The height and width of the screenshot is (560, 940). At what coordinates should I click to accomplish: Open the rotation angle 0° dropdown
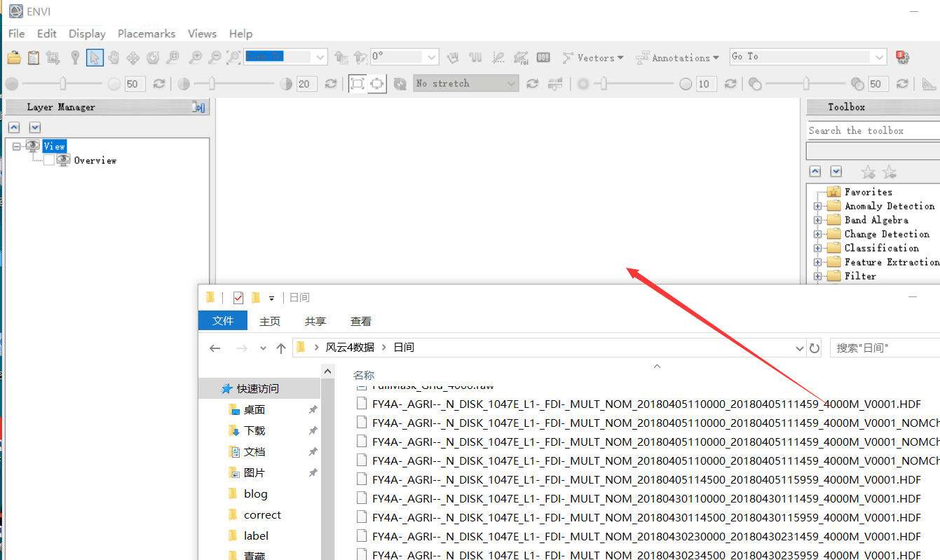[x=431, y=57]
